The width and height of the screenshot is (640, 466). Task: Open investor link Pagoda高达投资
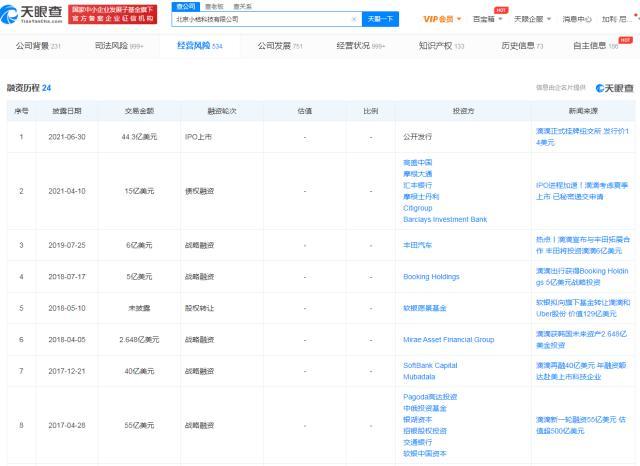[430, 397]
